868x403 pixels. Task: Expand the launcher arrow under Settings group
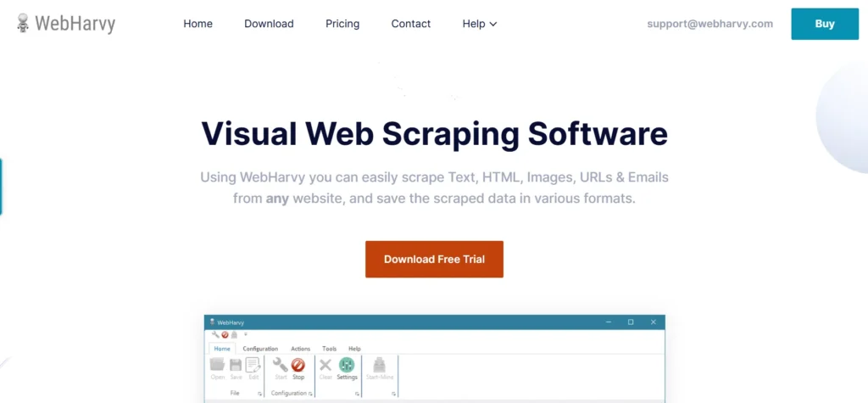(x=357, y=395)
